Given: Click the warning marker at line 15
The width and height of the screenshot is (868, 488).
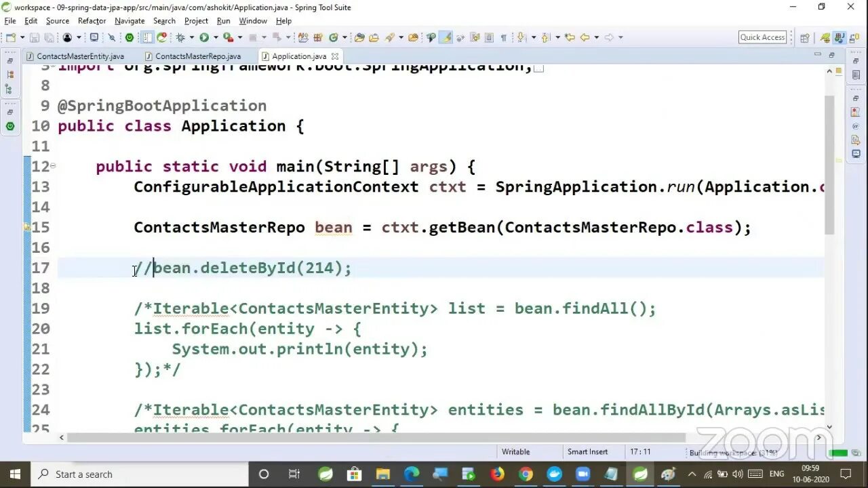Looking at the screenshot, I should (27, 228).
